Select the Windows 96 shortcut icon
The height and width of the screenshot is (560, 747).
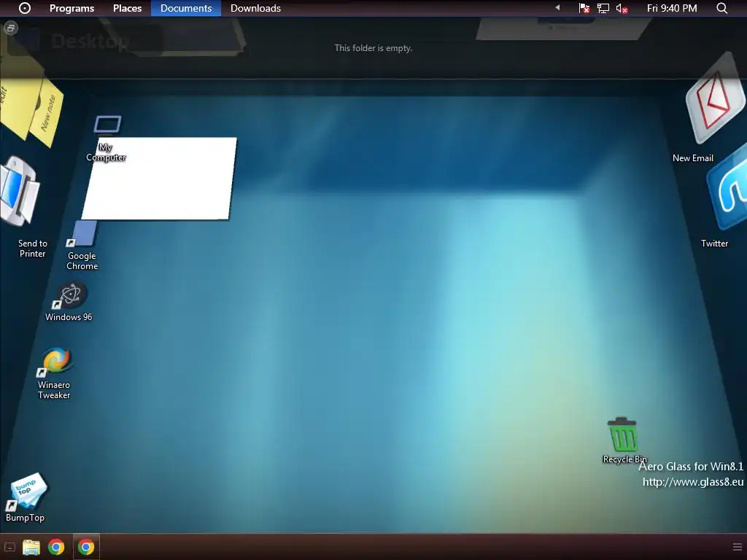69,295
